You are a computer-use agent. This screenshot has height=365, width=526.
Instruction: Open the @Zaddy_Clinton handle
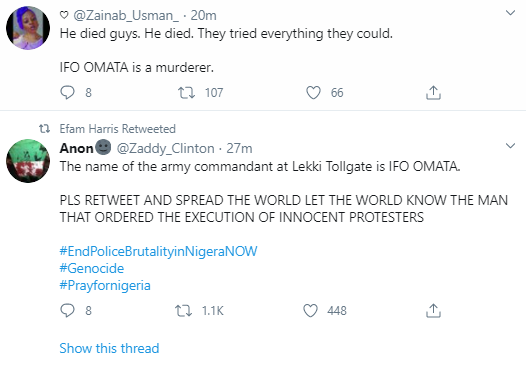(165, 148)
